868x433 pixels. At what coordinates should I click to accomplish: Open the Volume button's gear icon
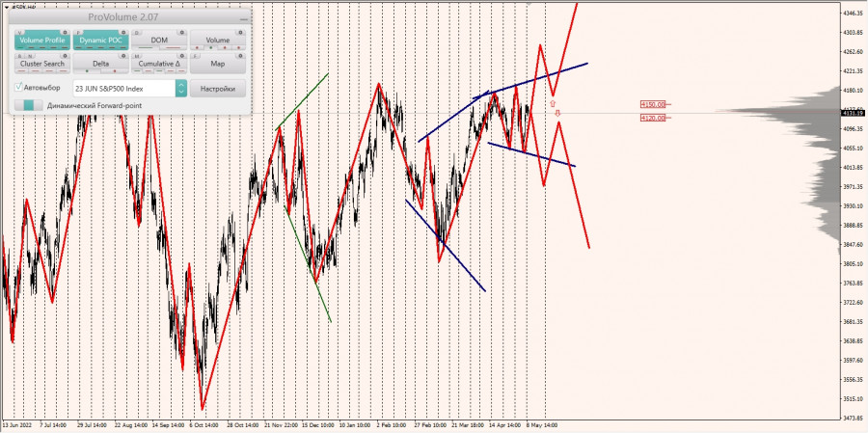[x=240, y=32]
